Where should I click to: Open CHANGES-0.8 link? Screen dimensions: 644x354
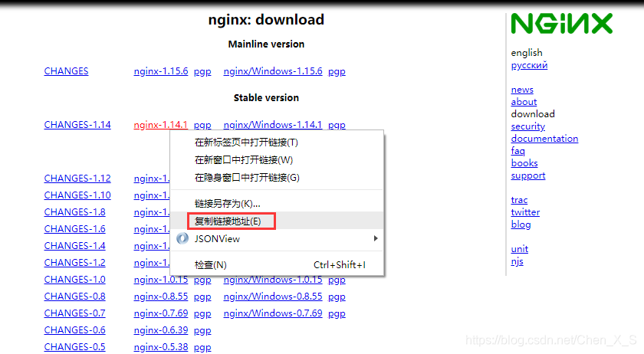[75, 297]
